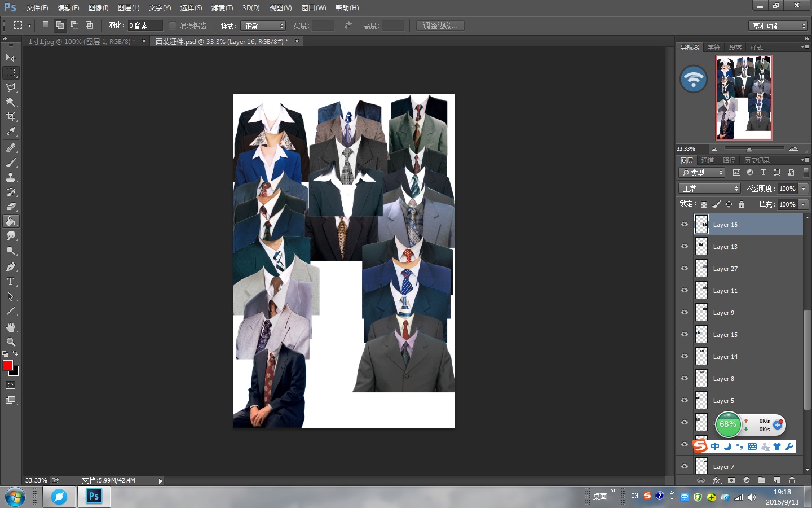This screenshot has height=508, width=812.
Task: Open the 图像(I) menu
Action: click(99, 8)
